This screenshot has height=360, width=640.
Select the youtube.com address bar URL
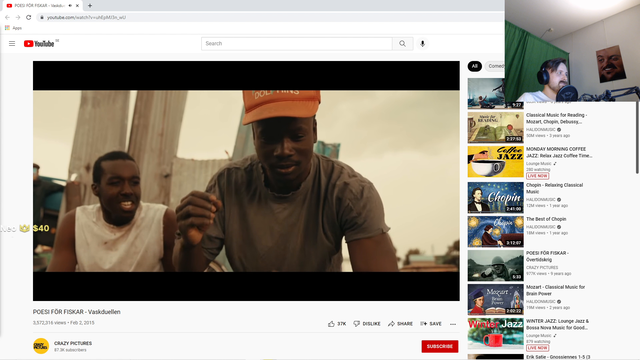86,18
